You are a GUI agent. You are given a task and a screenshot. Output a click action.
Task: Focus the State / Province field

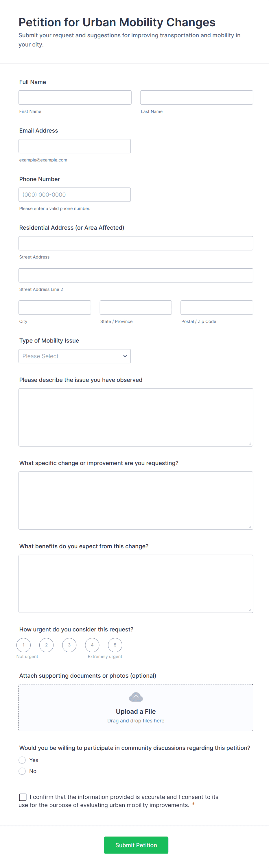coord(136,307)
